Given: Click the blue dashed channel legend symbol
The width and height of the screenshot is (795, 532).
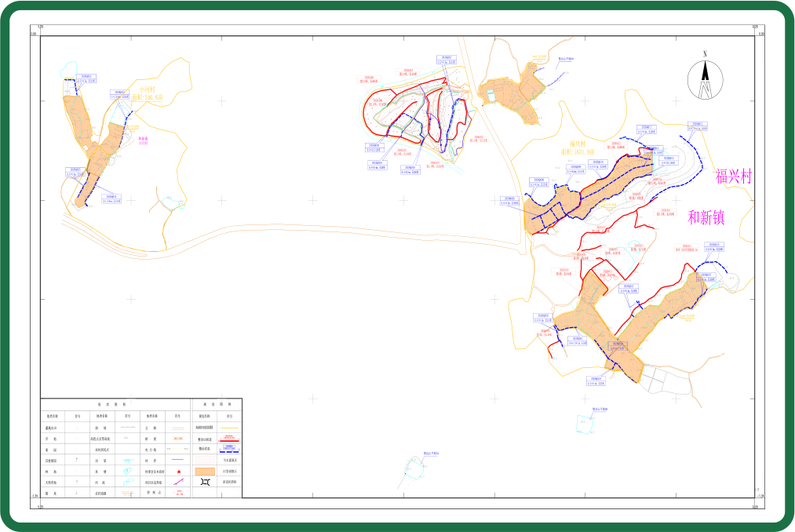Looking at the screenshot, I should click(x=229, y=450).
